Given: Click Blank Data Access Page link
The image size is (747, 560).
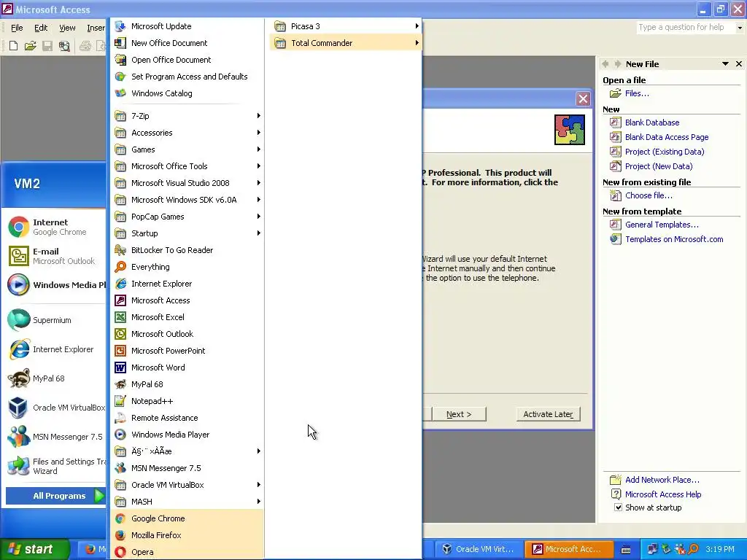Looking at the screenshot, I should point(667,137).
